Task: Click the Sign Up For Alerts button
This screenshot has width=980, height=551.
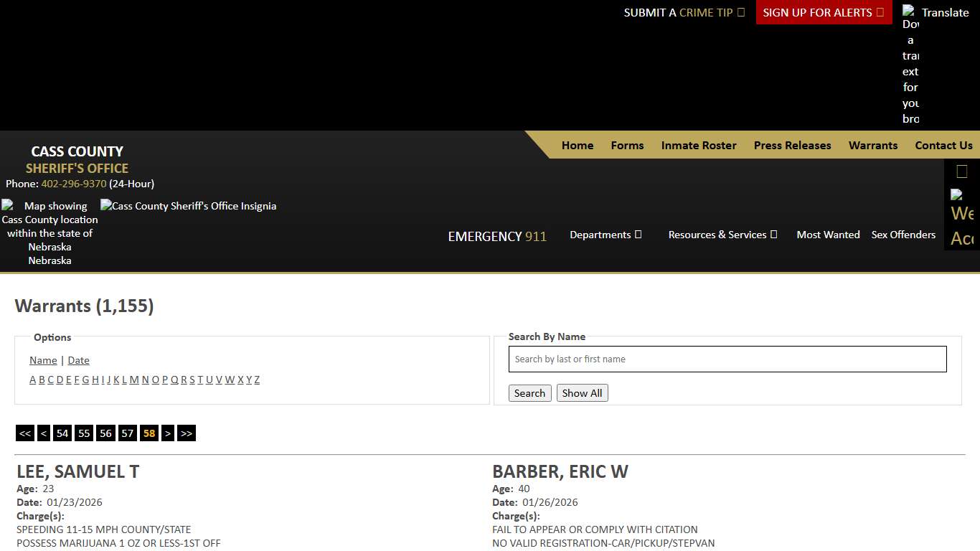Action: (x=823, y=12)
